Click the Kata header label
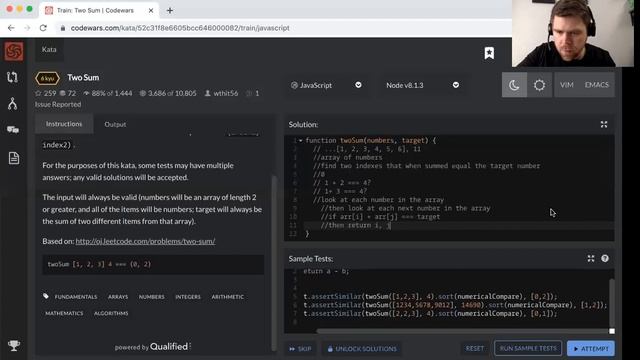 [x=49, y=49]
